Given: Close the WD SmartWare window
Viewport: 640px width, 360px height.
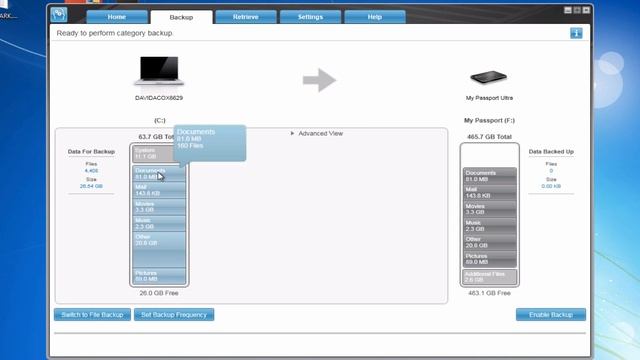Looking at the screenshot, I should (586, 10).
